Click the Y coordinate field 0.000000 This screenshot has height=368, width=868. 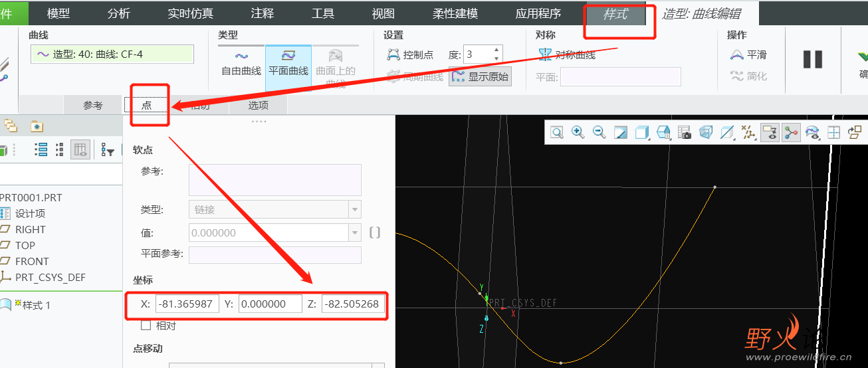(271, 304)
